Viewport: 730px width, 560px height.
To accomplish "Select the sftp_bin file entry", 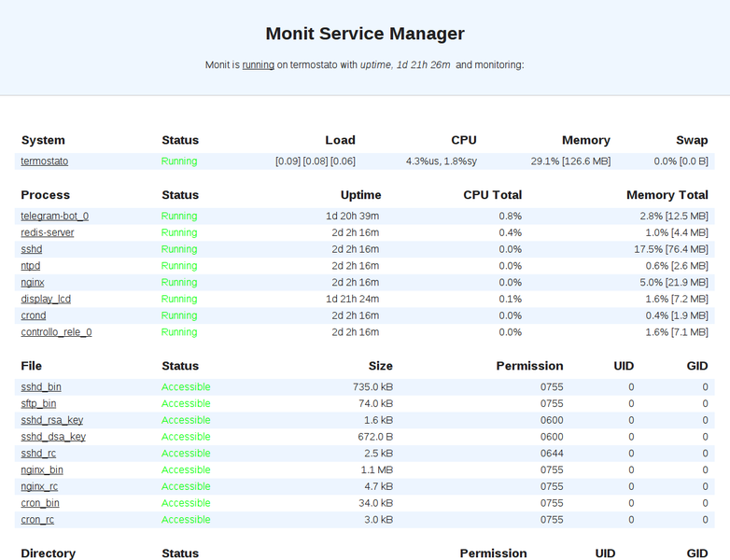I will (x=38, y=404).
